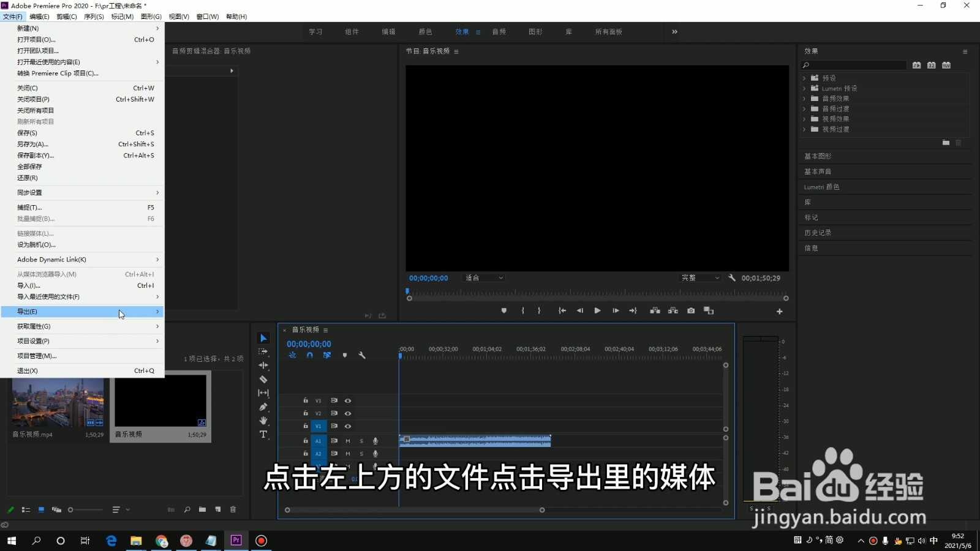Toggle V2 track visibility eye
The image size is (980, 551).
point(348,414)
